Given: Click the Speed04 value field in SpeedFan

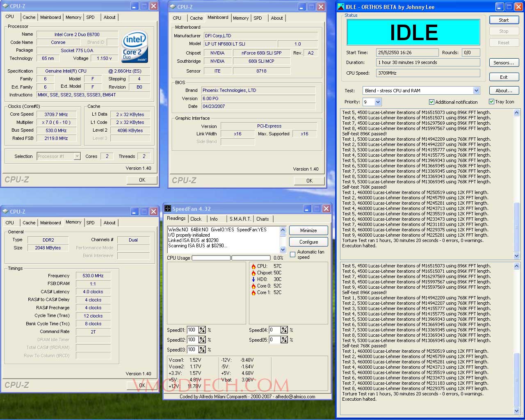Looking at the screenshot, I should (274, 330).
